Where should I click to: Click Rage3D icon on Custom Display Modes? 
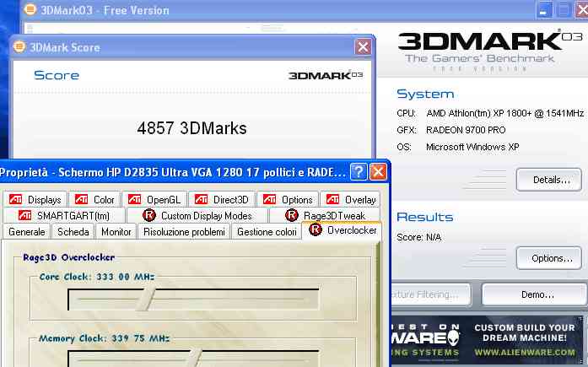[149, 215]
